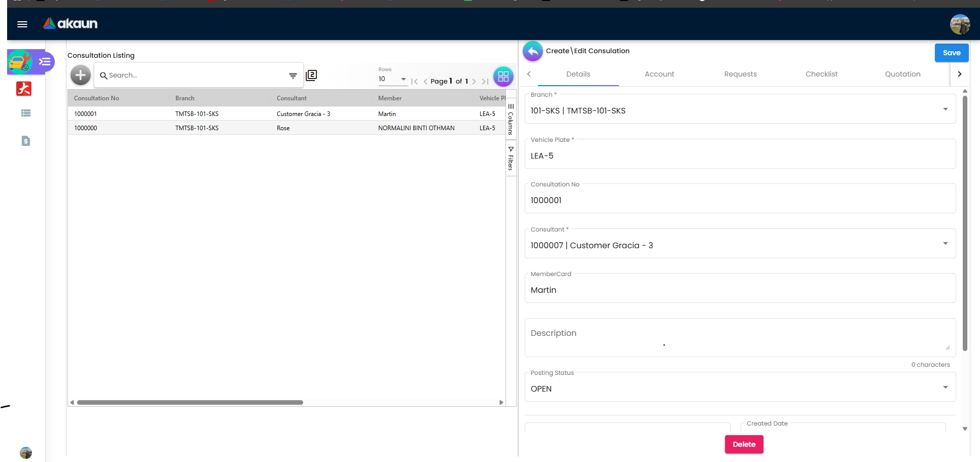
Task: Click the form vertical scrollbar thumb
Action: tap(965, 223)
